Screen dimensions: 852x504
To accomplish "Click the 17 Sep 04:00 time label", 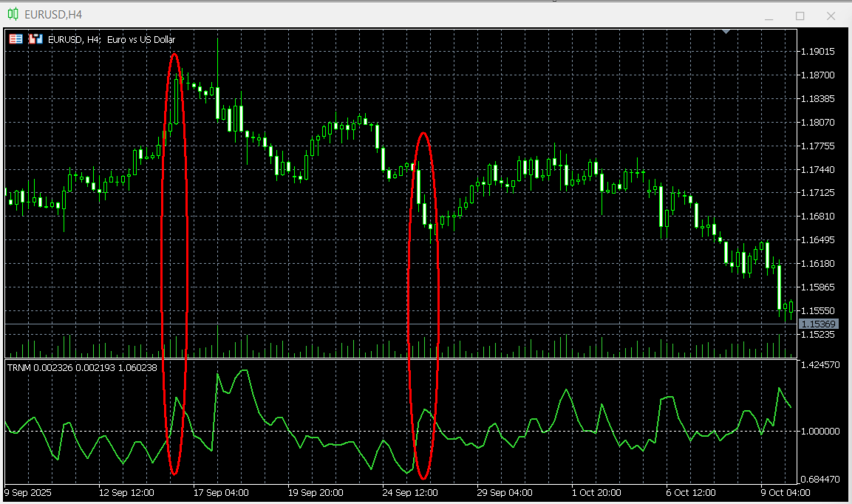I will pos(221,493).
